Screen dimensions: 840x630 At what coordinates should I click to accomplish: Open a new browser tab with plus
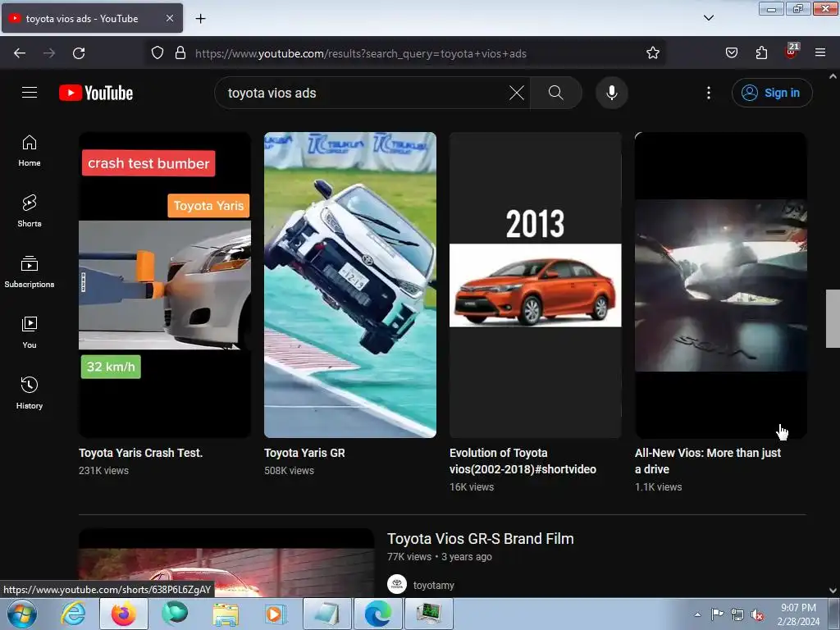pyautogui.click(x=200, y=19)
